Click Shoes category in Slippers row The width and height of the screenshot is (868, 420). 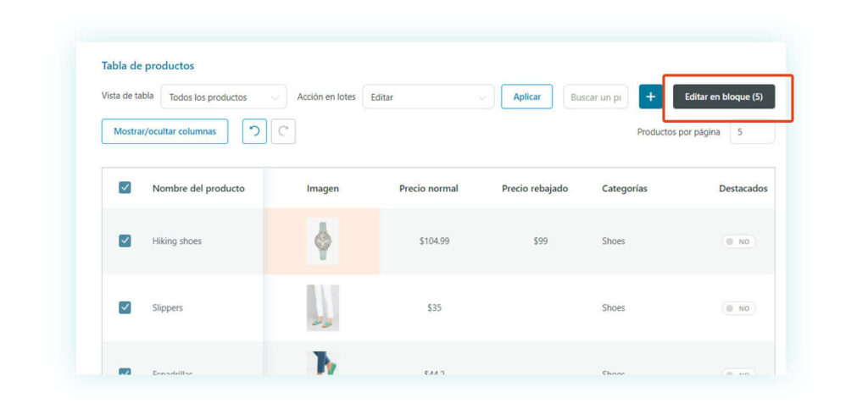[x=614, y=308]
